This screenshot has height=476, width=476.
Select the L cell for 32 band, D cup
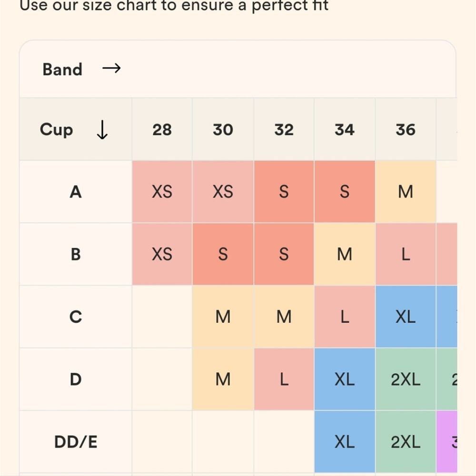[284, 379]
